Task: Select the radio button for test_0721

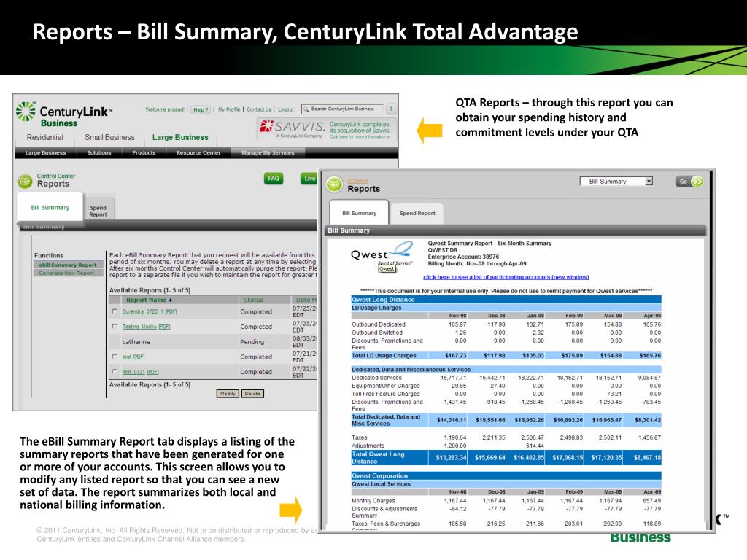Action: [x=115, y=371]
